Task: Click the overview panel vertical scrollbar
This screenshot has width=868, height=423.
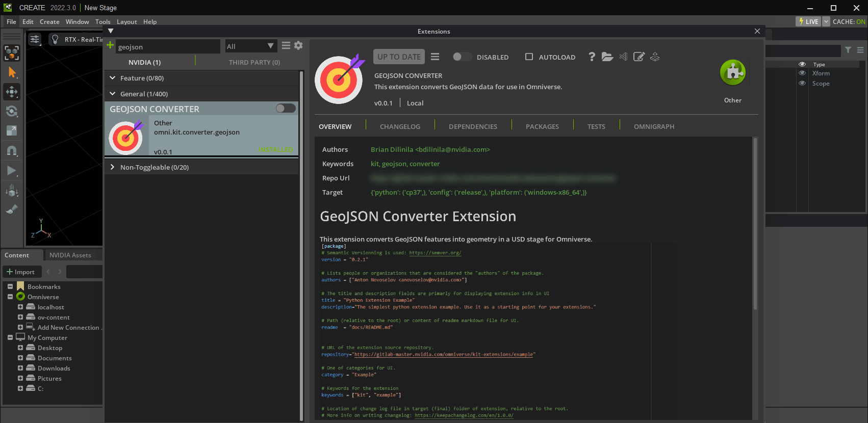Action: [x=755, y=224]
